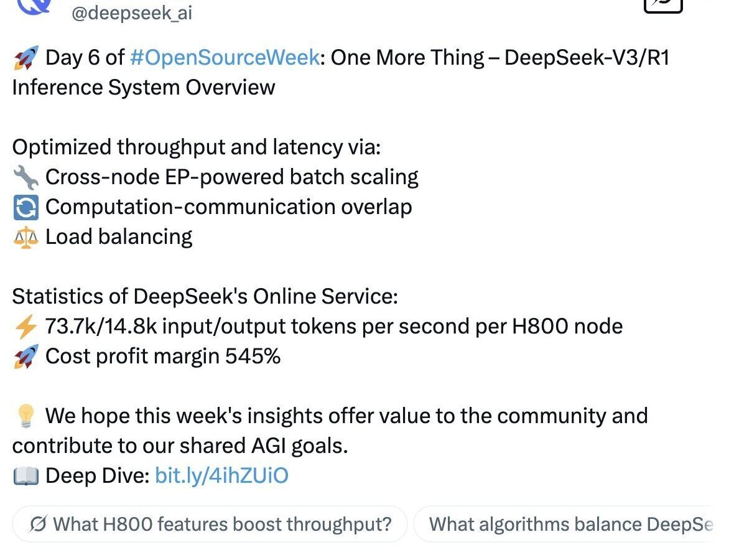Open the @deepseek_ai profile handle

pyautogui.click(x=132, y=13)
